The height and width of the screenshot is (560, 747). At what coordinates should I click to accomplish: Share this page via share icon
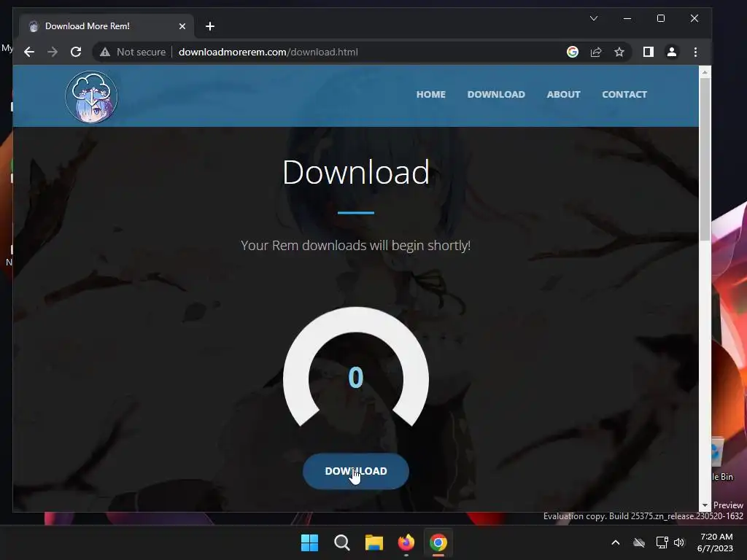(596, 52)
